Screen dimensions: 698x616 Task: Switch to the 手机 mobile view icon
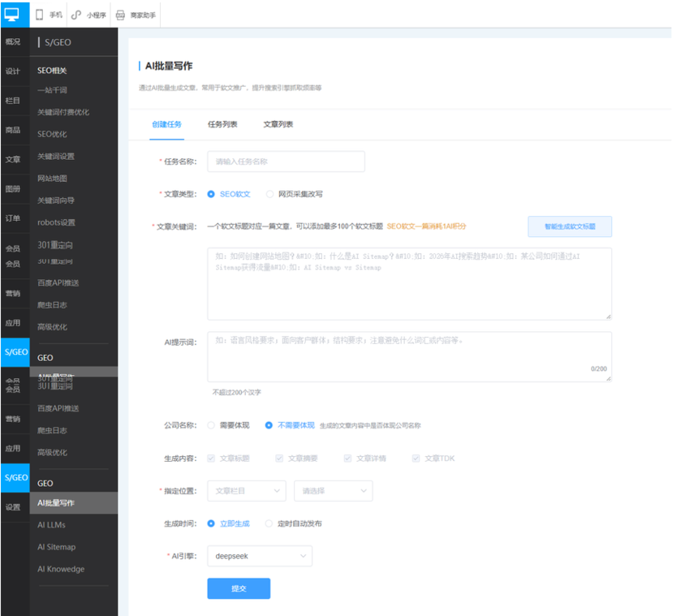pyautogui.click(x=39, y=15)
